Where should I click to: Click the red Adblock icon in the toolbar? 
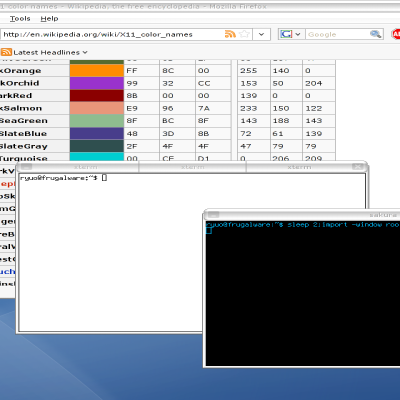coord(396,34)
